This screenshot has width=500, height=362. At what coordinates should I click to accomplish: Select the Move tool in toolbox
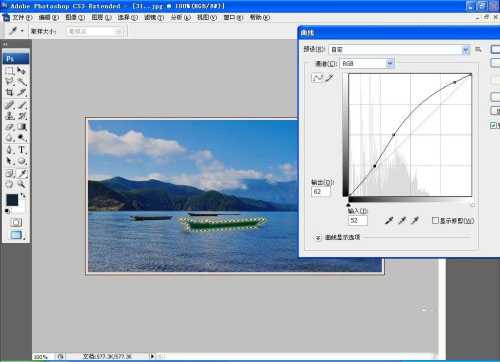pyautogui.click(x=22, y=71)
